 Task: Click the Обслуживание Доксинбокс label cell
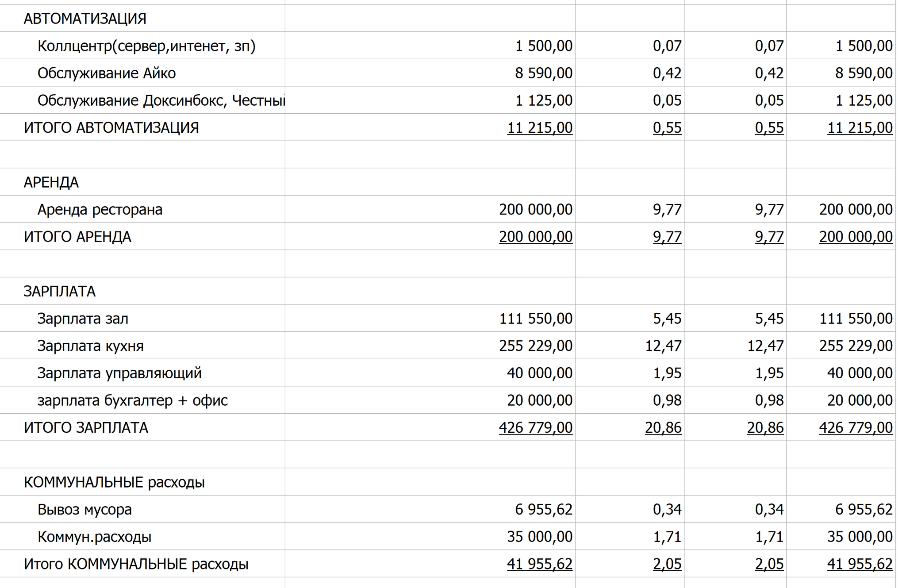click(x=161, y=100)
